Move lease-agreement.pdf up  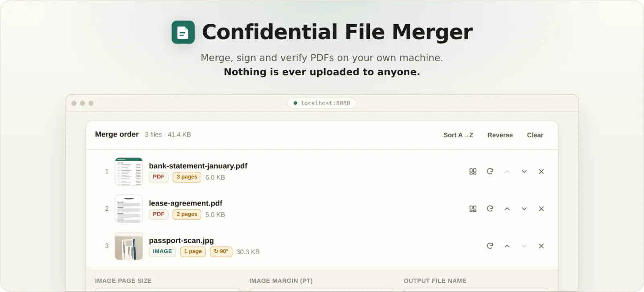(x=507, y=209)
